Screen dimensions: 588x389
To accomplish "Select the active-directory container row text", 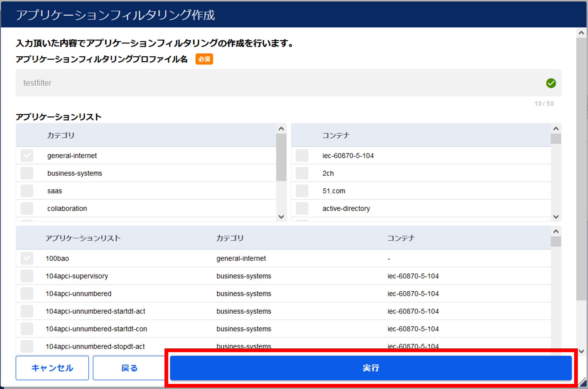I will click(346, 209).
